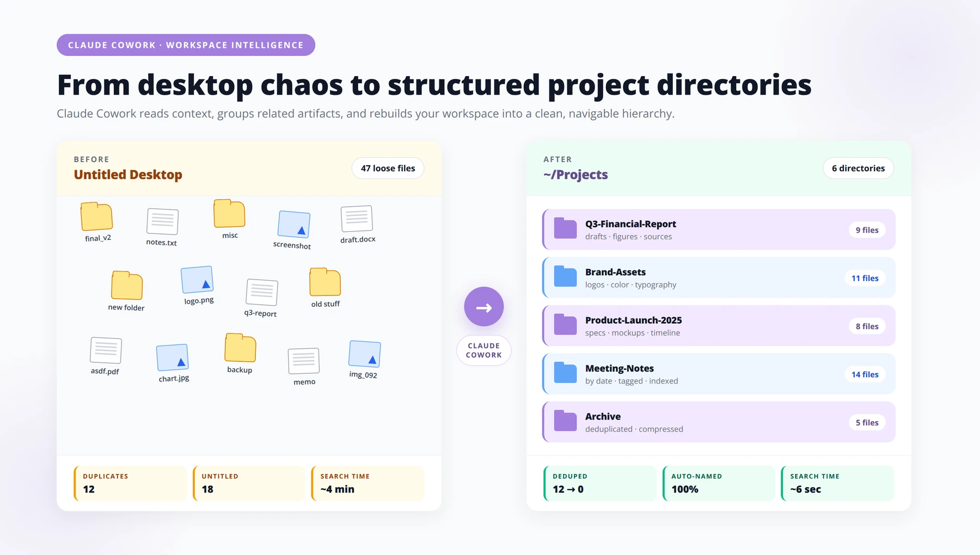Click the Archive purple folder icon
The image size is (980, 555).
point(565,421)
